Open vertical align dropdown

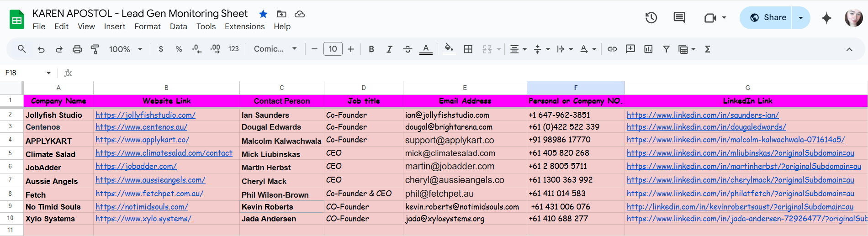coord(542,49)
